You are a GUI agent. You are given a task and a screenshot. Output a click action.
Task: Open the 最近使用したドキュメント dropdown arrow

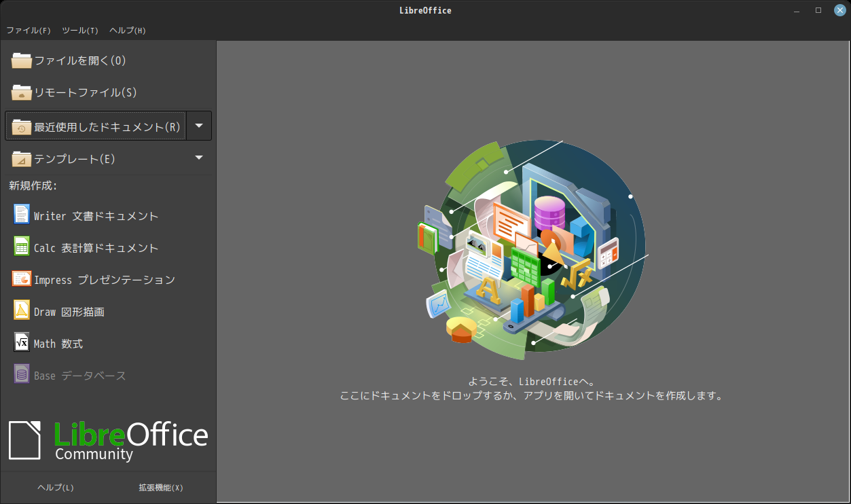click(x=199, y=126)
